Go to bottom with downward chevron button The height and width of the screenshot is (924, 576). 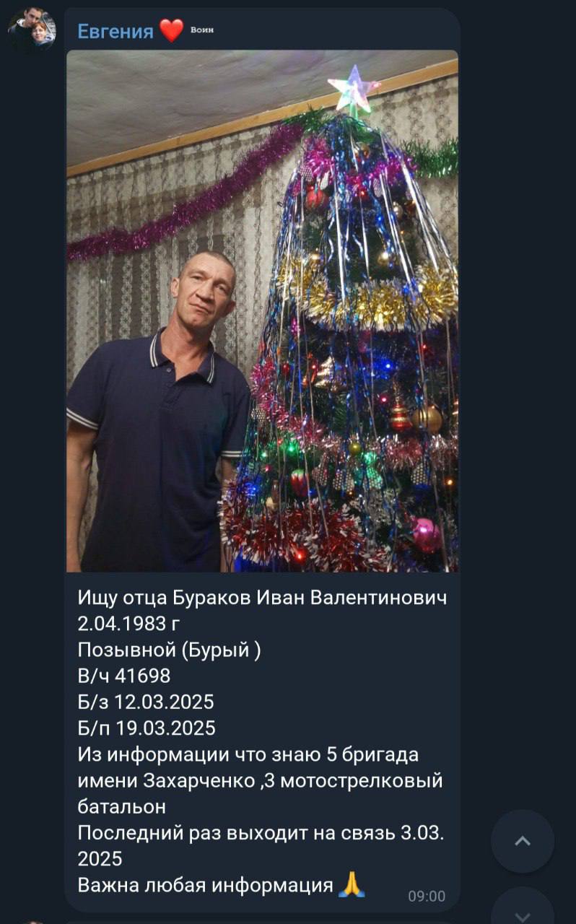(x=523, y=910)
